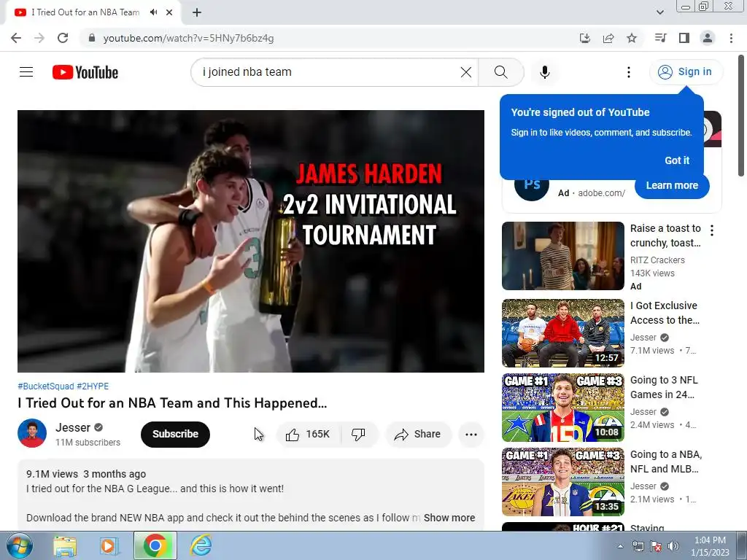Bookmark this tab with star icon
The width and height of the screenshot is (747, 560).
click(632, 38)
